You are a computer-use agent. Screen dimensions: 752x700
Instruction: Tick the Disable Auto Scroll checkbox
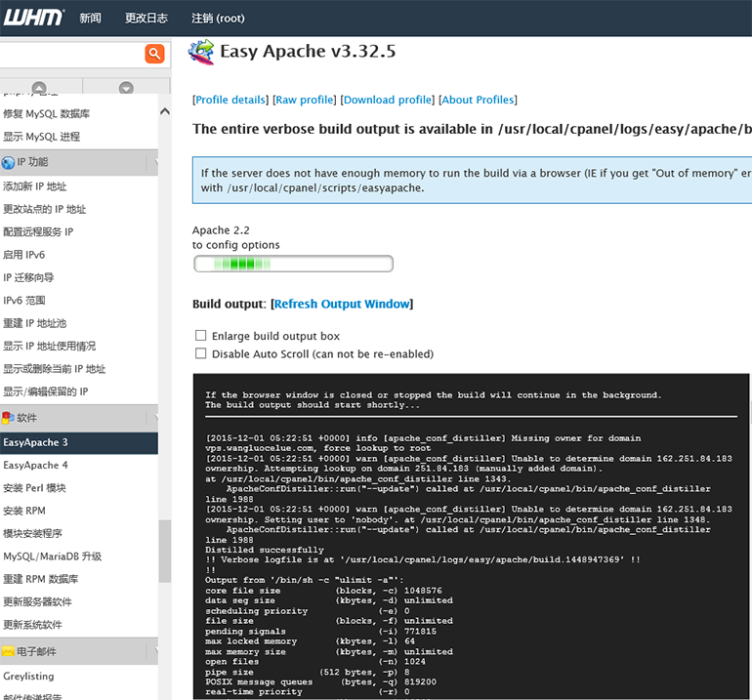coord(201,353)
